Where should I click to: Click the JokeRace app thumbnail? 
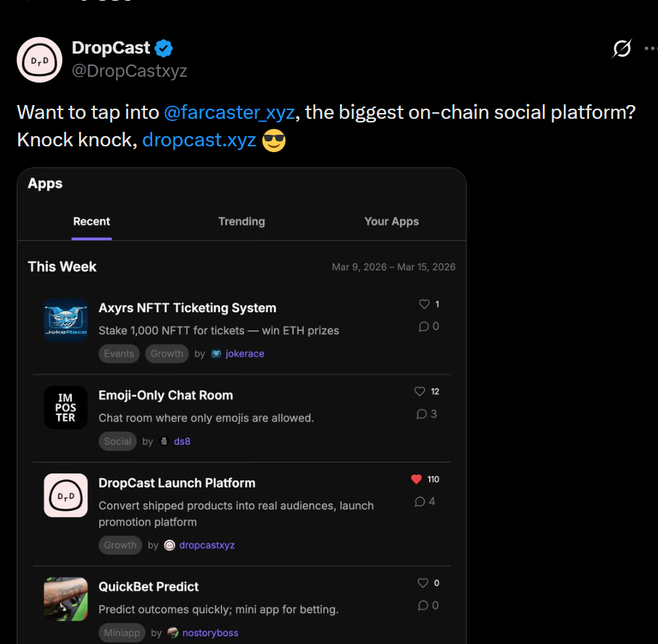[66, 320]
